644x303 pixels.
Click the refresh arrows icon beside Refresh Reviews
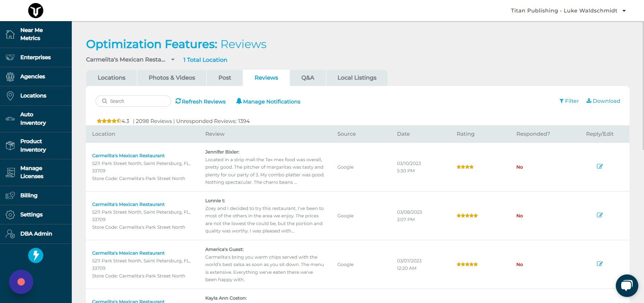[178, 101]
